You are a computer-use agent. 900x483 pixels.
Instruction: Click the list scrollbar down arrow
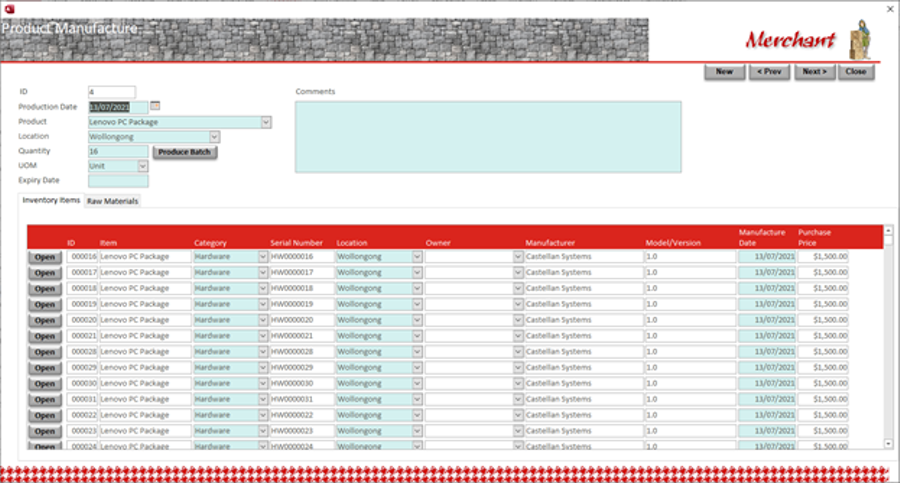(x=888, y=443)
